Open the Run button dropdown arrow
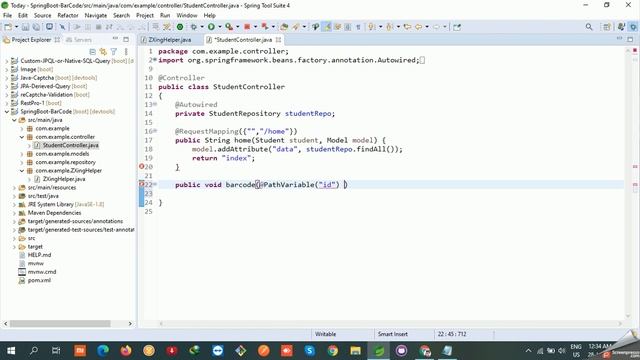640x360 pixels. [220, 27]
